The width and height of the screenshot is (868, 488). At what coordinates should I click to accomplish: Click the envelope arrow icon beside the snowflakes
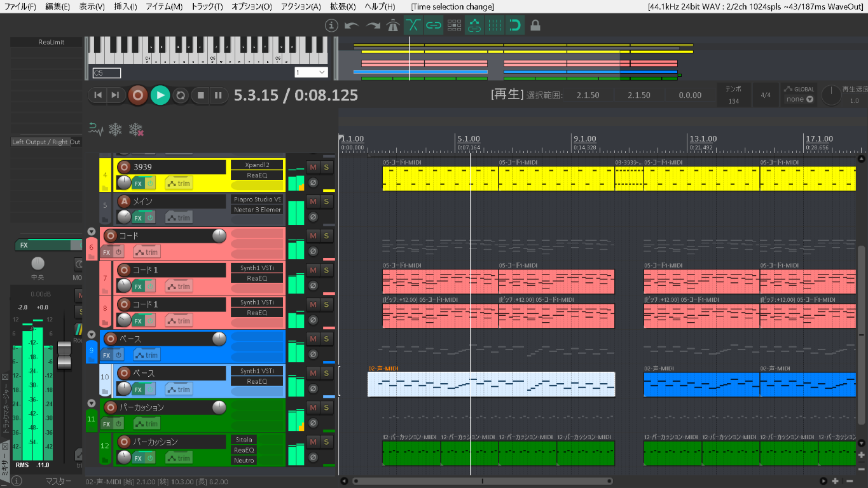pyautogui.click(x=95, y=130)
